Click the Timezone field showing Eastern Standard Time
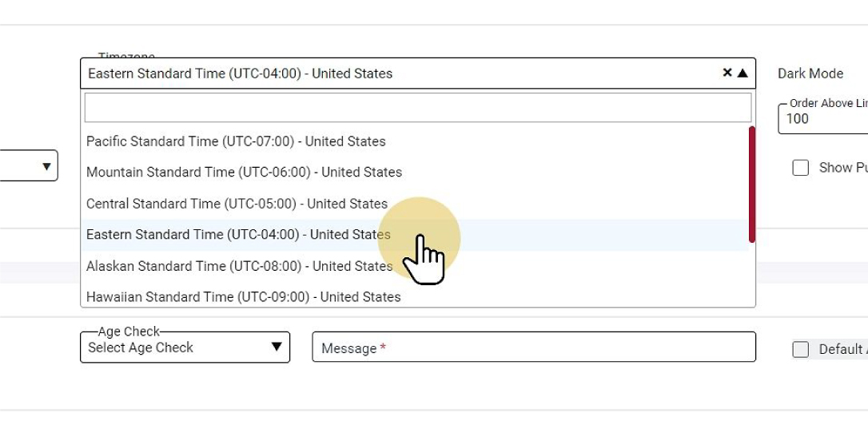 point(400,73)
